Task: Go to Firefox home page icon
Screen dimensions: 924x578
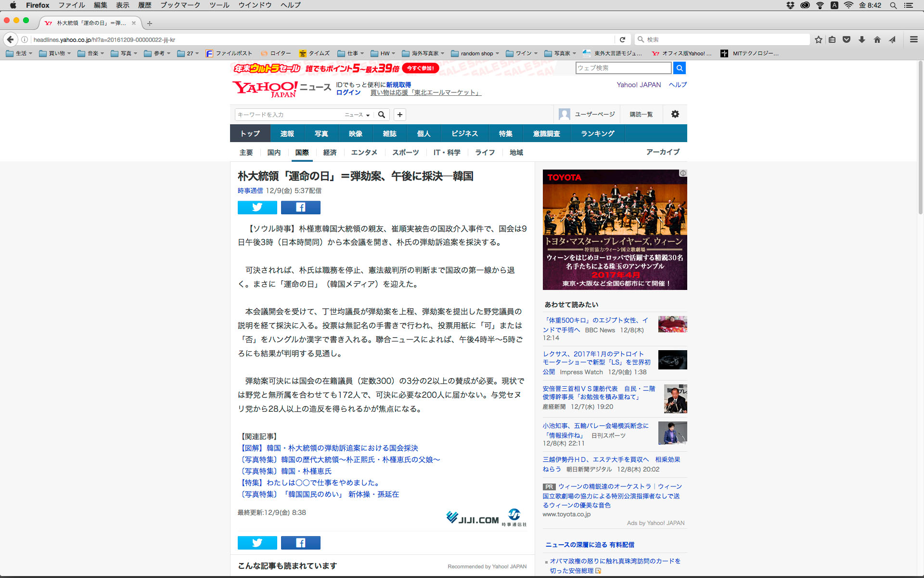Action: (x=877, y=39)
